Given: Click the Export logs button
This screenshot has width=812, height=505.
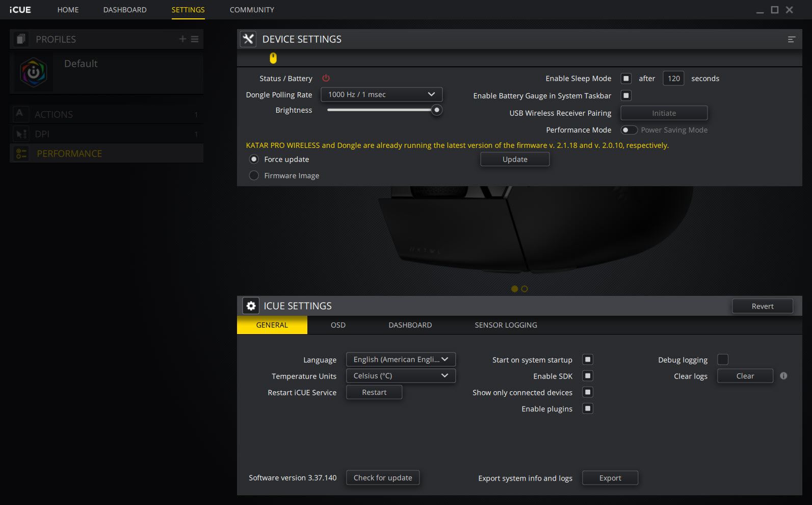Looking at the screenshot, I should [x=610, y=478].
